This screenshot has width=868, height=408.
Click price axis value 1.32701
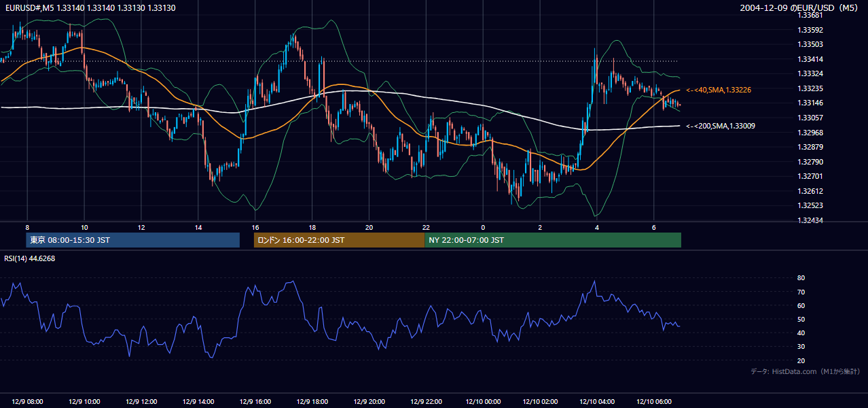(x=810, y=176)
